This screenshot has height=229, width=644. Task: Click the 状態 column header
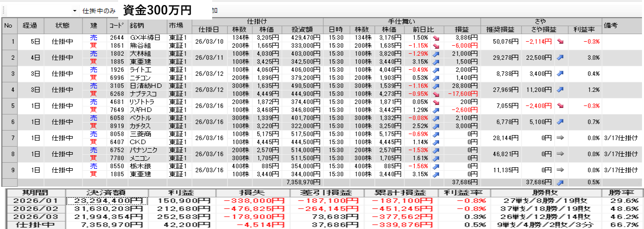tap(63, 25)
